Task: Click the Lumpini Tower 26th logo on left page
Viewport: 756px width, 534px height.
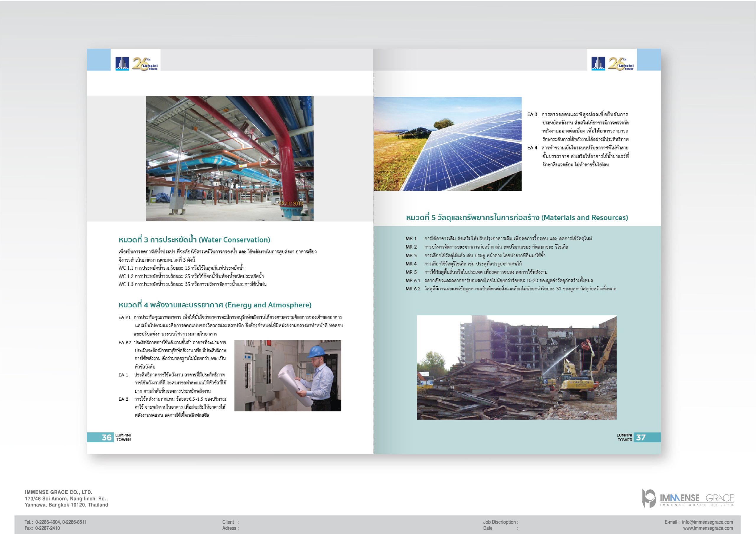Action: pos(145,63)
